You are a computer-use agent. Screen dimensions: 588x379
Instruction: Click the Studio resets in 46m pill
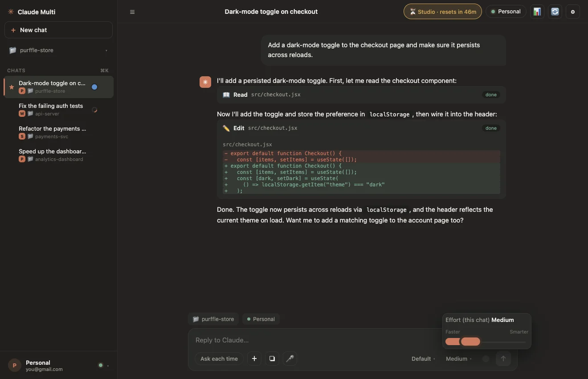coord(443,12)
